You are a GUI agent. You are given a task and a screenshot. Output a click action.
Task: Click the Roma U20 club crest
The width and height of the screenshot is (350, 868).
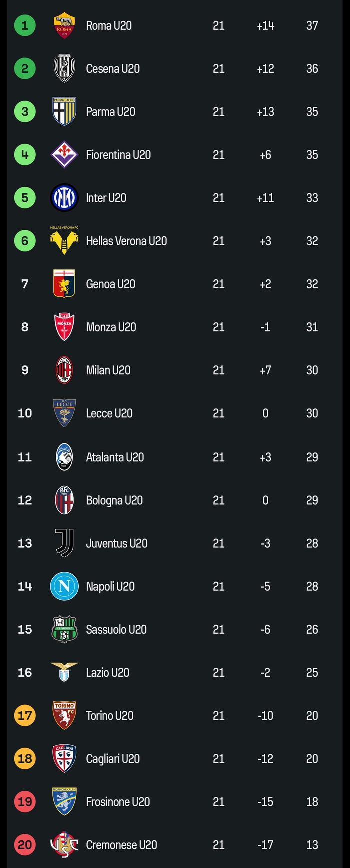pyautogui.click(x=64, y=25)
